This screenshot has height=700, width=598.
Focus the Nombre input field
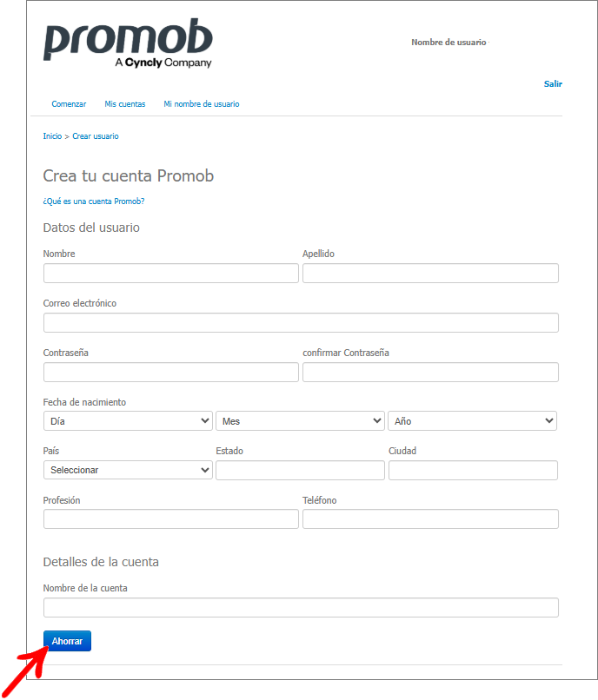point(170,274)
